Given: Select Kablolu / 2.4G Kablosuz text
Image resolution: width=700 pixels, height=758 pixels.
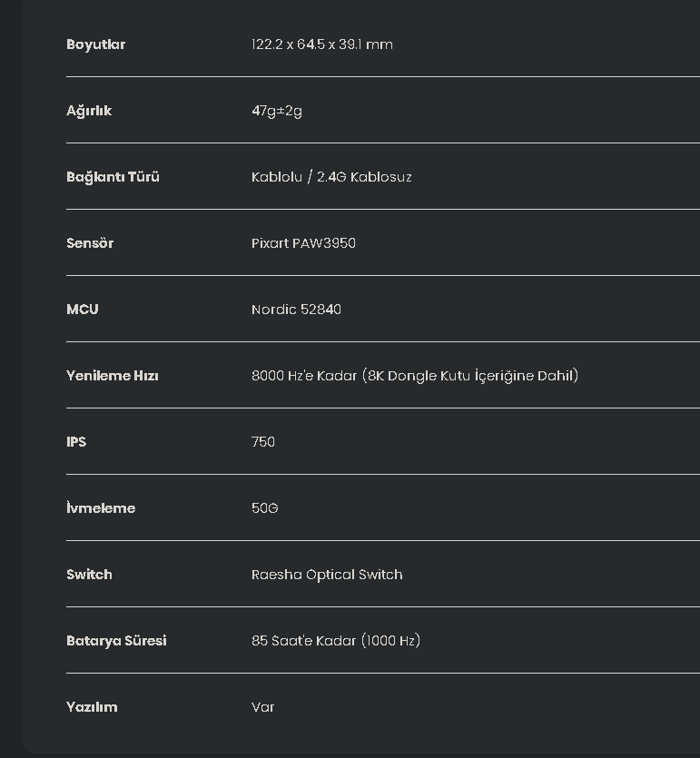Looking at the screenshot, I should point(331,177).
